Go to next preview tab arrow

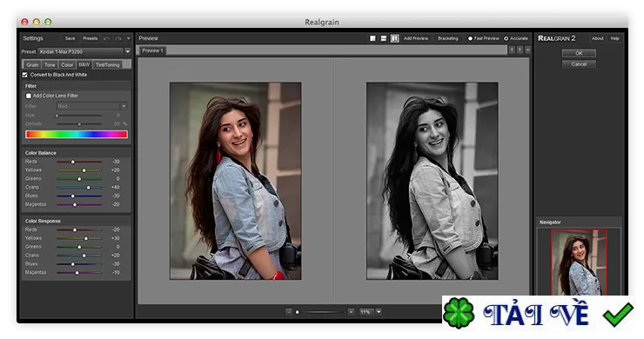coord(520,50)
